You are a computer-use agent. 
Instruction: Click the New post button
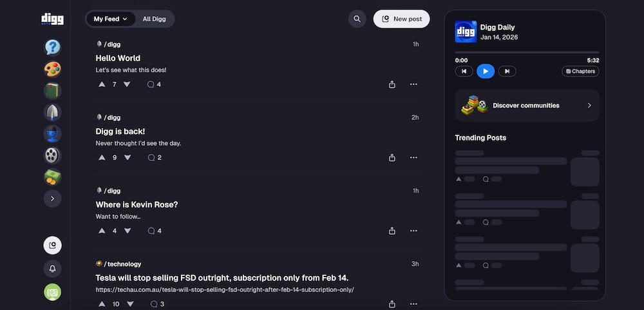click(402, 19)
